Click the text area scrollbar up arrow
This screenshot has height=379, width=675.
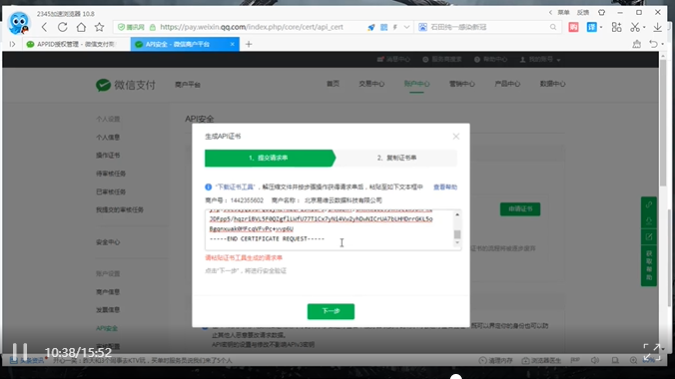pyautogui.click(x=457, y=214)
